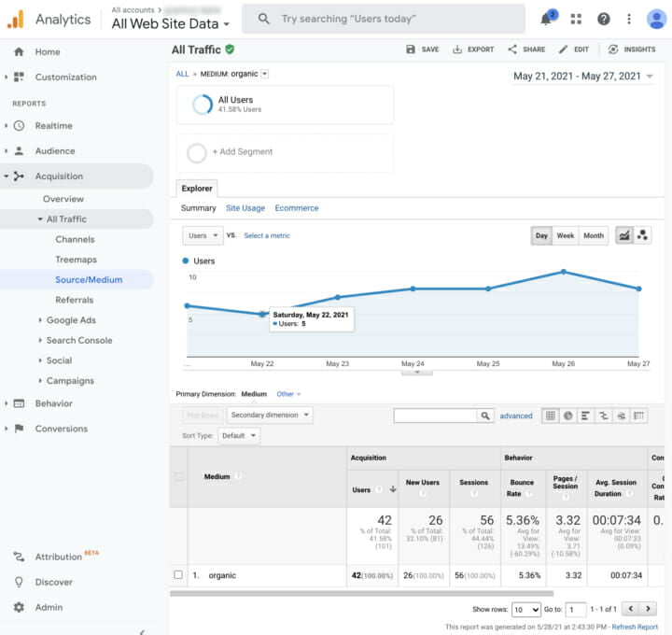The image size is (672, 635).
Task: Click the Refresh Report link
Action: (x=635, y=627)
